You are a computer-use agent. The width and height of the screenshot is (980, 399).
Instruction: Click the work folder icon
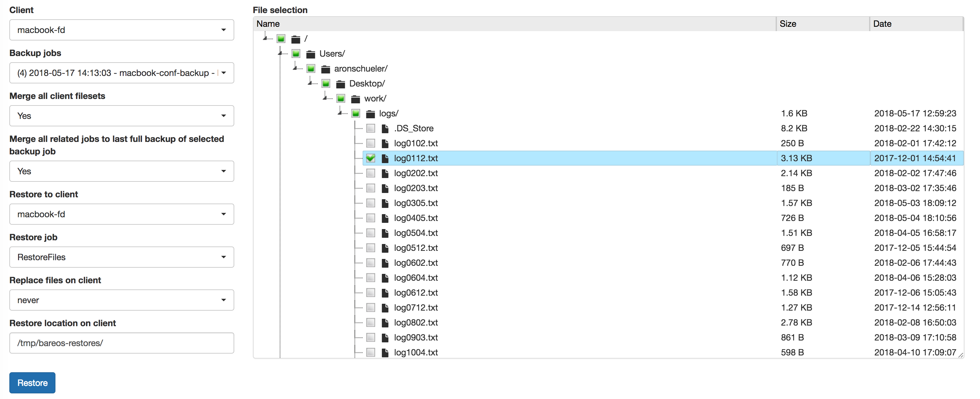tap(355, 99)
